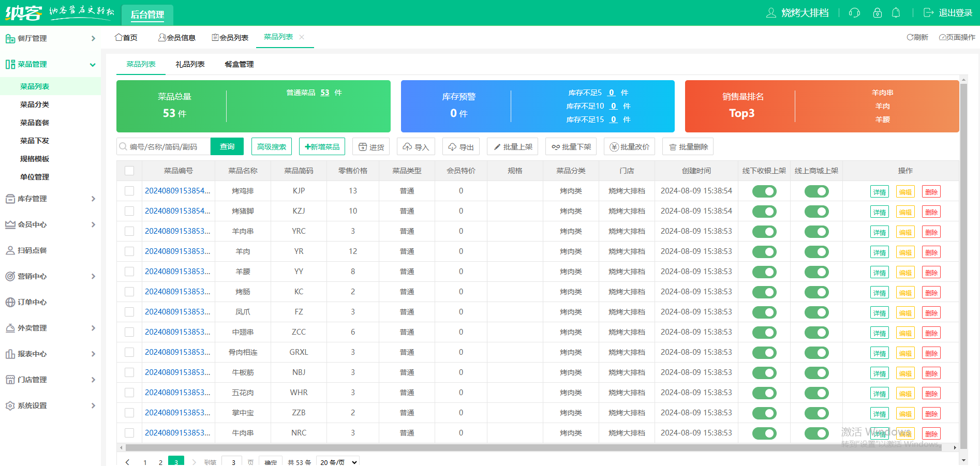Toggle 线下收银上架 switch for 五花肉
The width and height of the screenshot is (980, 466).
click(764, 393)
